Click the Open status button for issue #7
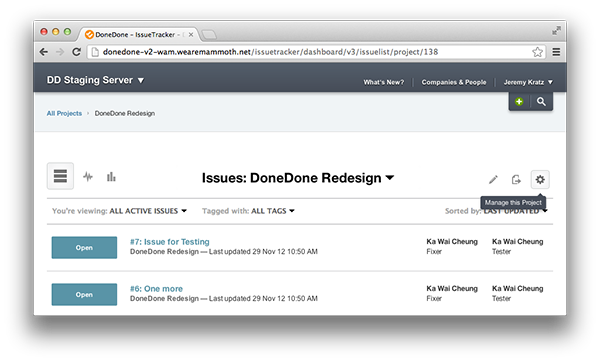Viewport: 600px width, 362px height. click(x=84, y=248)
